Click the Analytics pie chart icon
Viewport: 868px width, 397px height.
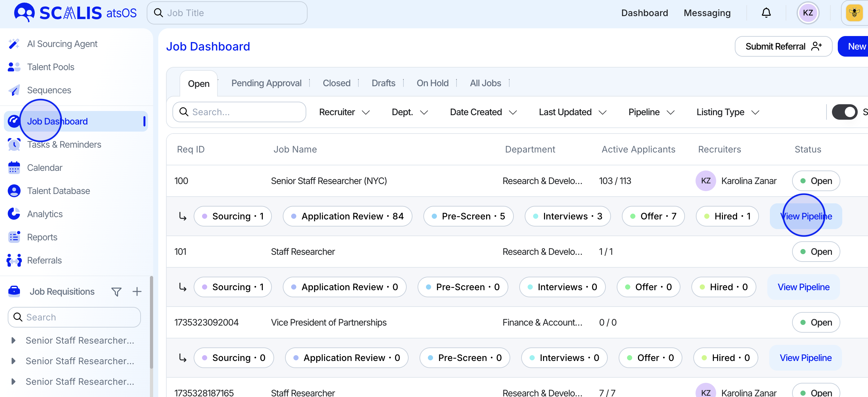[x=14, y=214]
